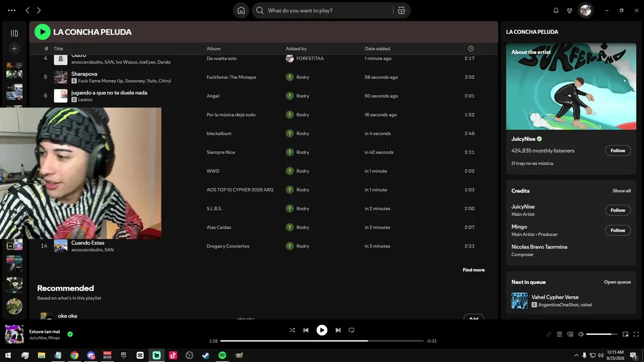The image size is (644, 362).
Task: Open Nicolas Bravo Taormina composer credit
Action: tap(539, 247)
